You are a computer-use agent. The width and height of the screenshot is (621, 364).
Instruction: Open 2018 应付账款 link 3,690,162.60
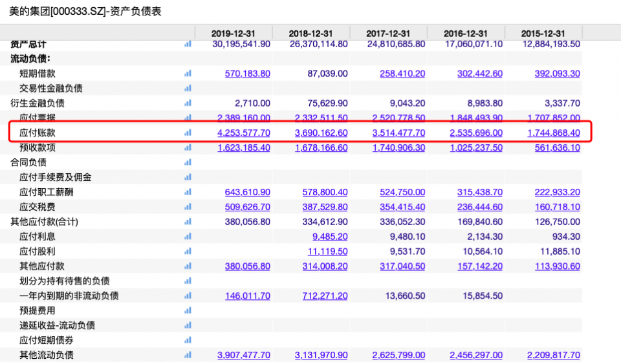(x=321, y=133)
